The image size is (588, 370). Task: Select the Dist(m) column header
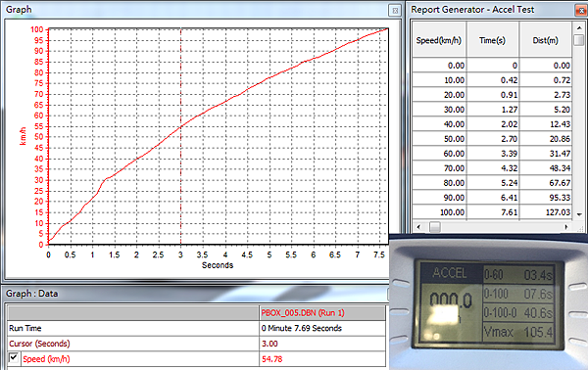point(546,40)
